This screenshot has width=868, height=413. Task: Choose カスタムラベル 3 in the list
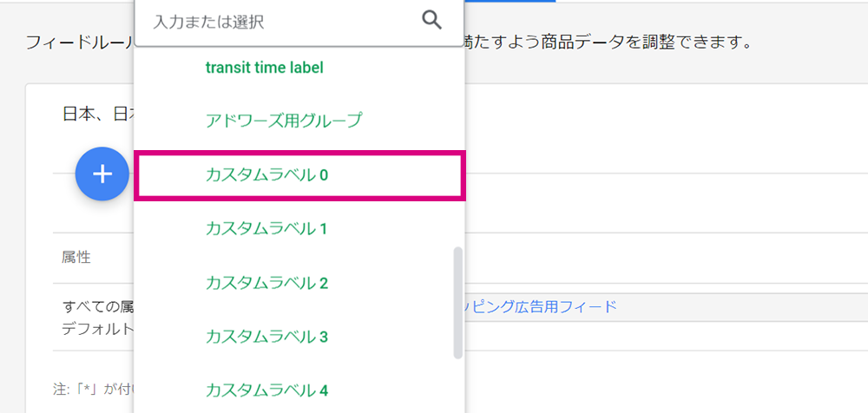coord(266,337)
